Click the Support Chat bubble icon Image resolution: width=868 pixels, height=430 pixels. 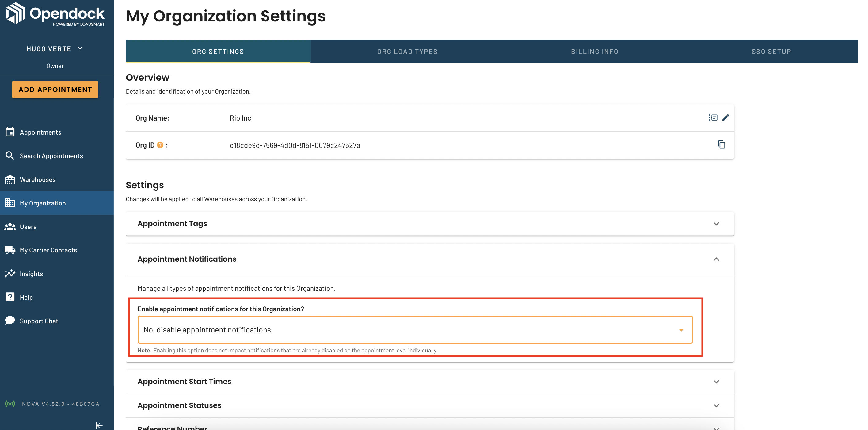point(10,321)
